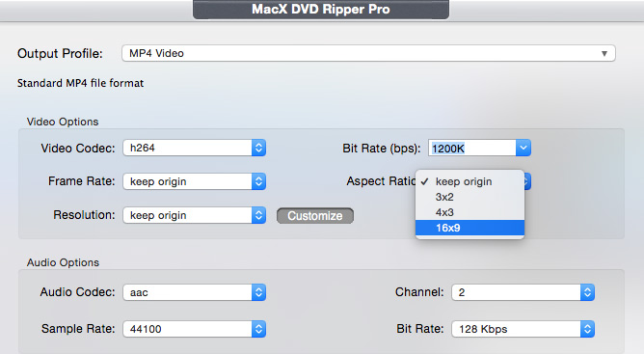Open the Channel dropdown showing 2
The width and height of the screenshot is (644, 354).
click(x=523, y=292)
